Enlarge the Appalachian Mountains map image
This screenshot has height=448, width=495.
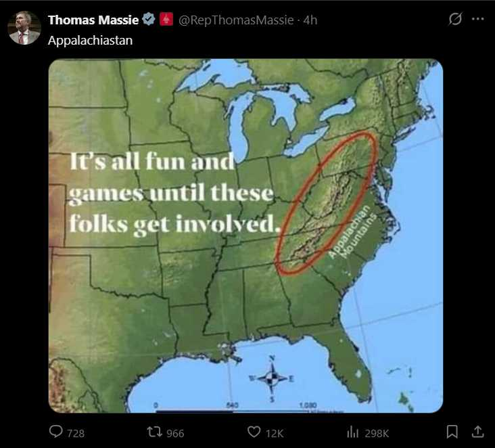(x=245, y=236)
